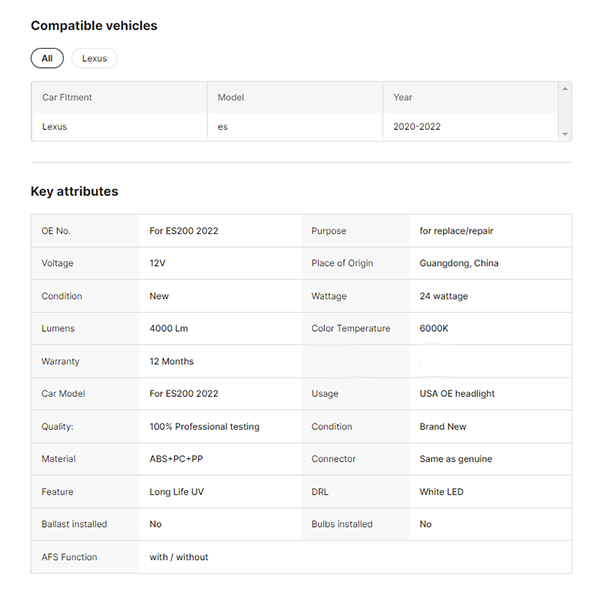The image size is (600, 600).
Task: Click the 'with / without' AFS Function value
Action: [179, 557]
